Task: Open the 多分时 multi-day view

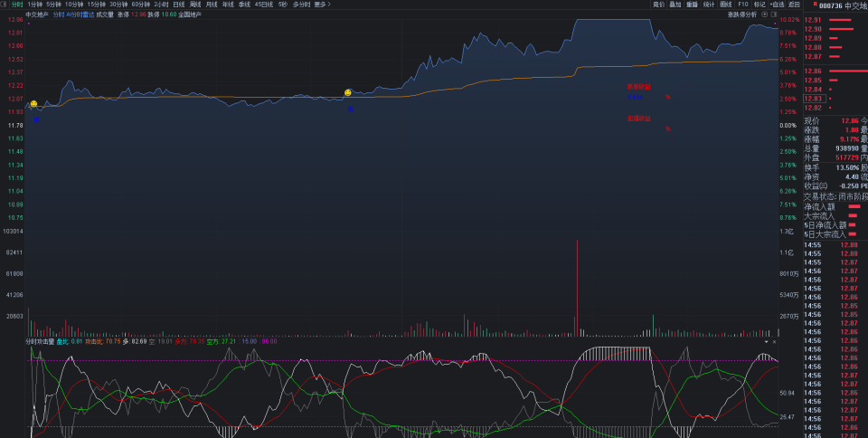Action: tap(301, 4)
